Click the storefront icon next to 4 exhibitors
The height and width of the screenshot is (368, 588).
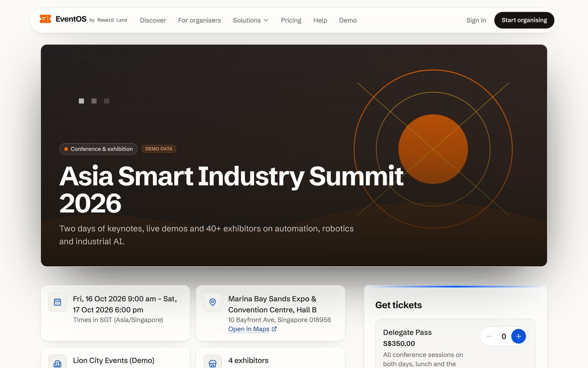coord(212,364)
